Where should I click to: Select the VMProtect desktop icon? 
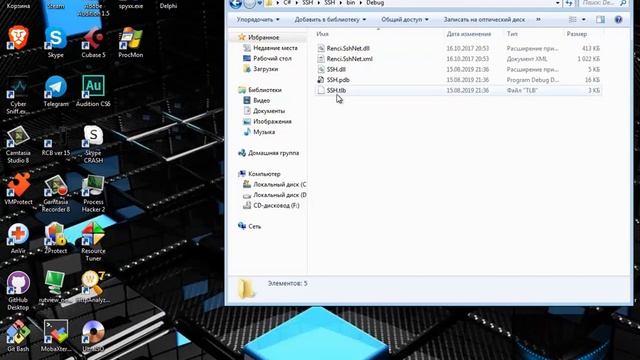coord(18,189)
